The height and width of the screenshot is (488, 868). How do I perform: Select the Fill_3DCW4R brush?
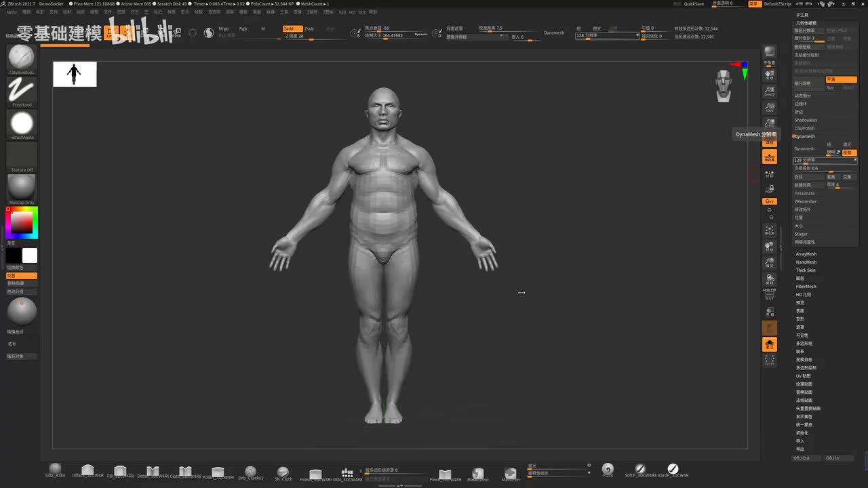click(120, 470)
